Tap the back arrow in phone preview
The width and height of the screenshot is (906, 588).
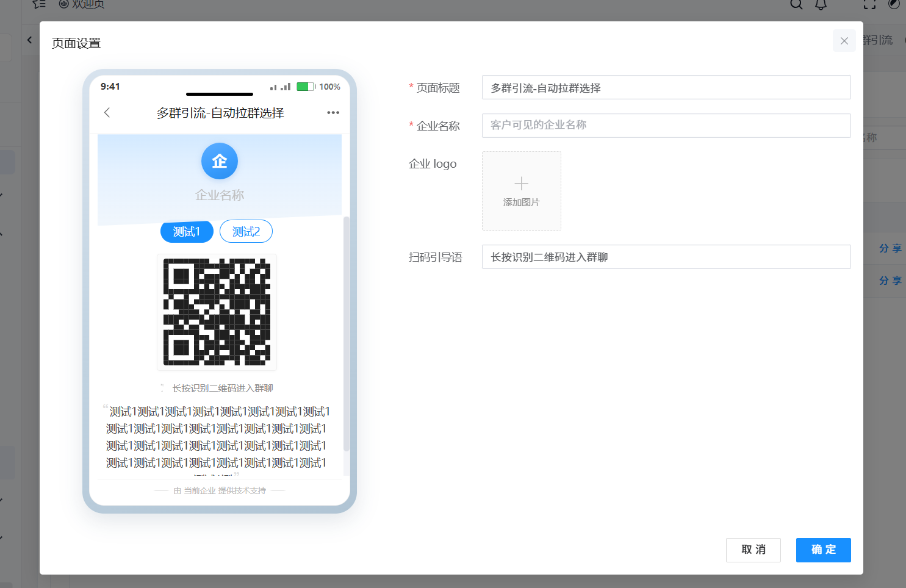click(x=107, y=112)
